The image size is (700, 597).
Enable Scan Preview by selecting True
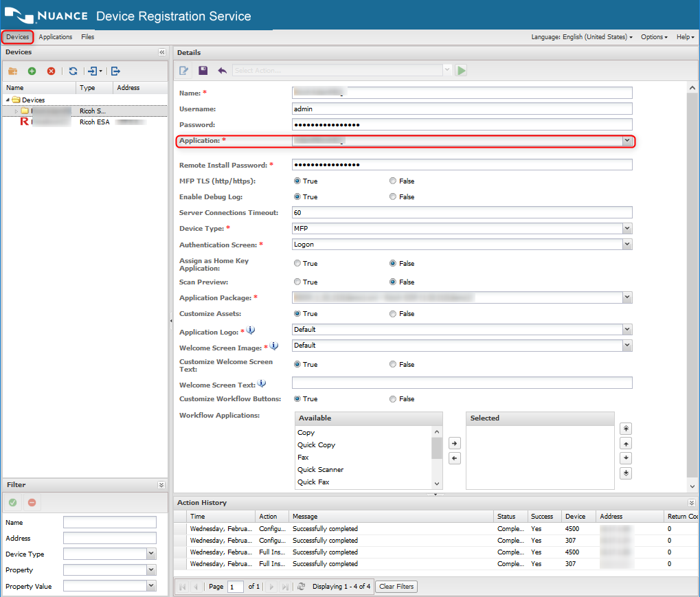tap(297, 282)
